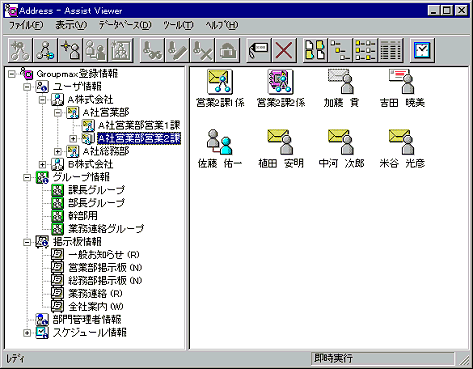Viewport: 473px width, 369px height.
Task: Select the highlighted A社営業部営業2課 tree item
Action: click(139, 138)
